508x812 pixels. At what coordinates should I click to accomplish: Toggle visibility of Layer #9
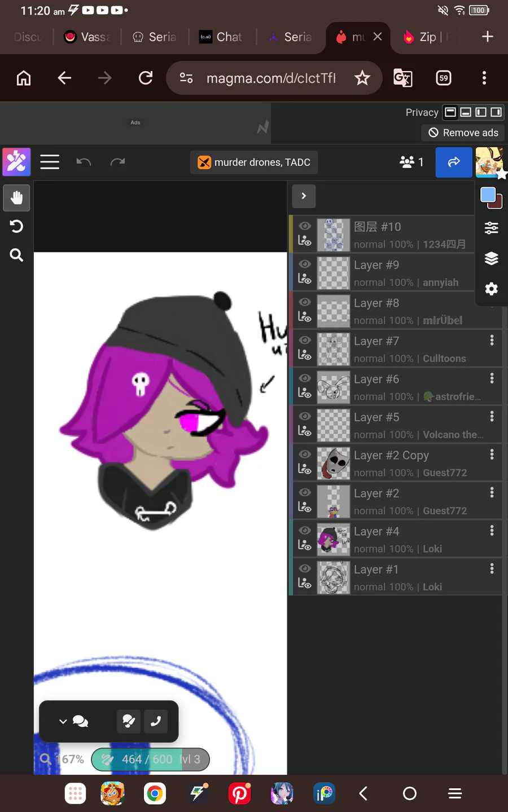coord(305,264)
